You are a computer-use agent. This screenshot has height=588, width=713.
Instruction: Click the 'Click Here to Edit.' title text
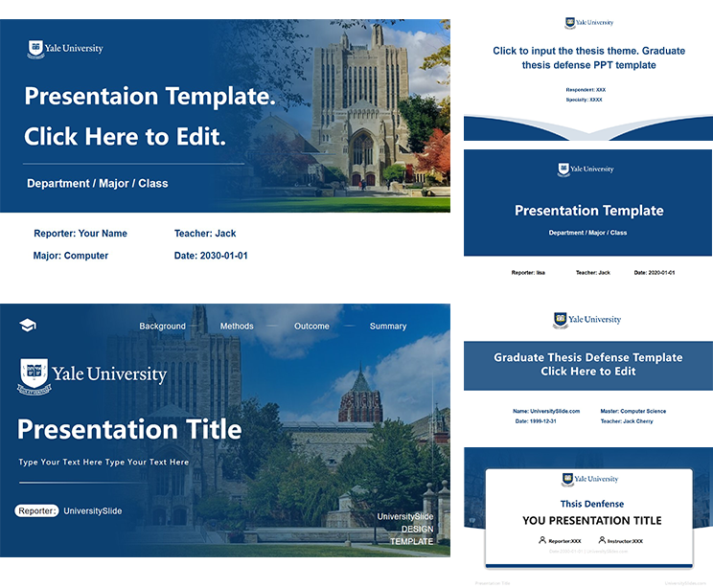(125, 136)
